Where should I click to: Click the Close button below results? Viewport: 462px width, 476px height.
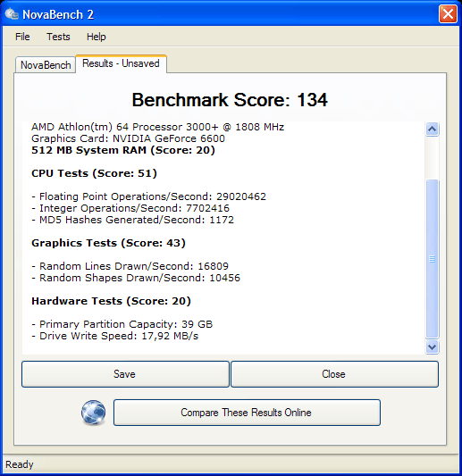pos(334,374)
